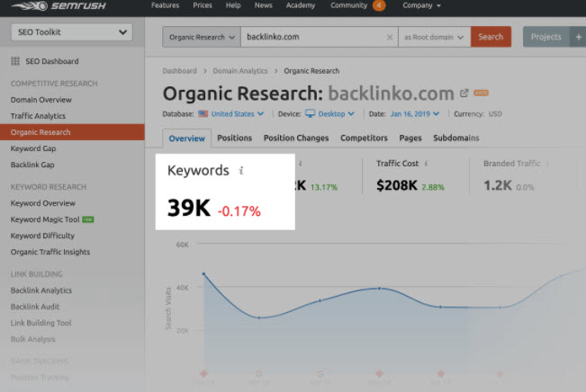Click the 39K keywords value
586x392 pixels.
pyautogui.click(x=189, y=208)
